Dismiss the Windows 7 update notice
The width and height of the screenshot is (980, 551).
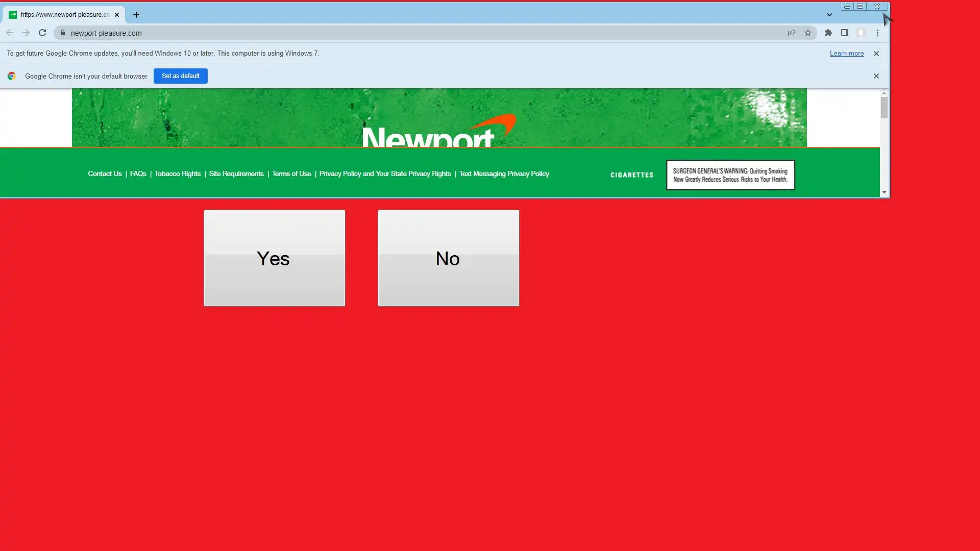876,54
